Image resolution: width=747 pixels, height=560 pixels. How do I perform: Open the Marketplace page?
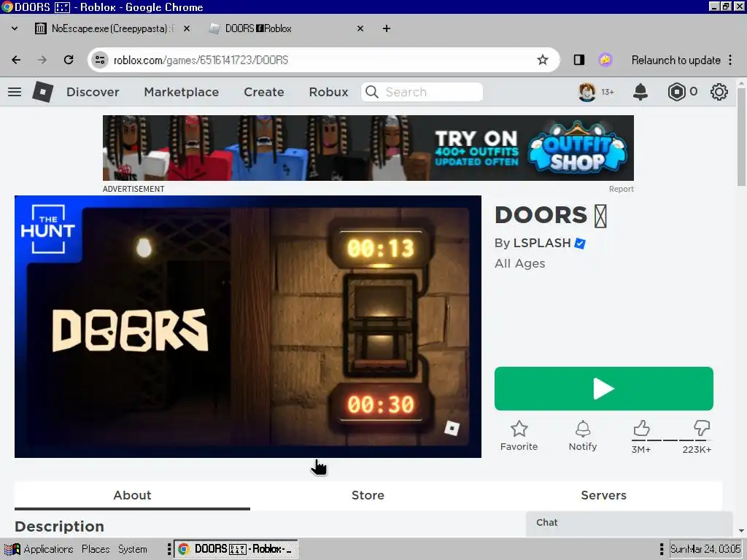(x=182, y=92)
